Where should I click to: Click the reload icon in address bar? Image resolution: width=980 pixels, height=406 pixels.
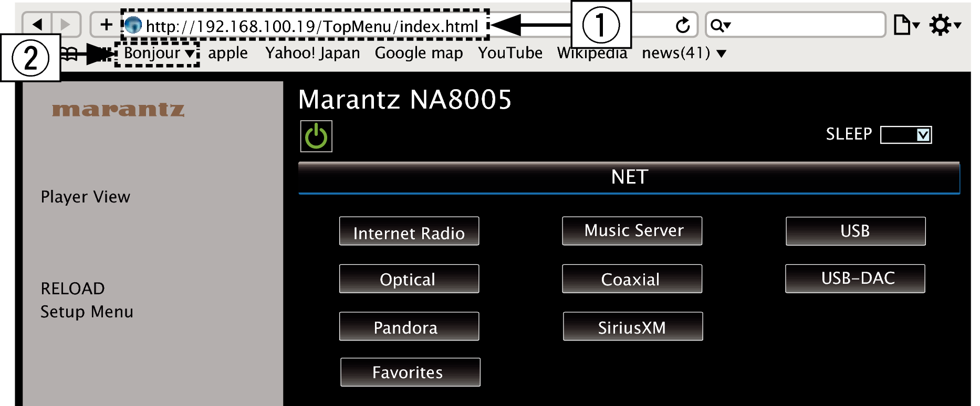(x=683, y=25)
